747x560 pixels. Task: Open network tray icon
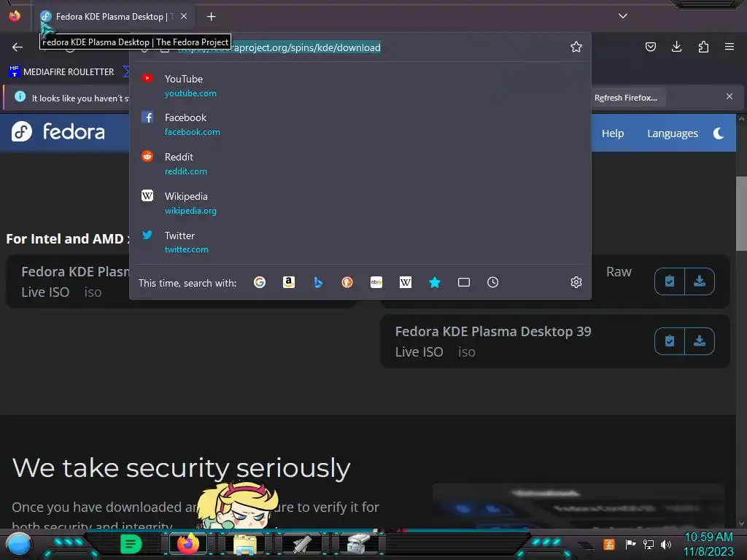point(649,544)
